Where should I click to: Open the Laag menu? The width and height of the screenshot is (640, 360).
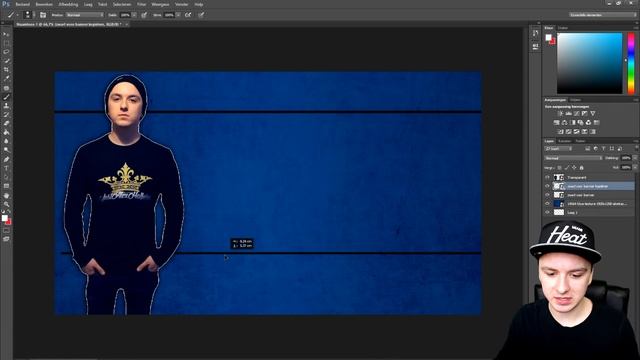(x=88, y=4)
